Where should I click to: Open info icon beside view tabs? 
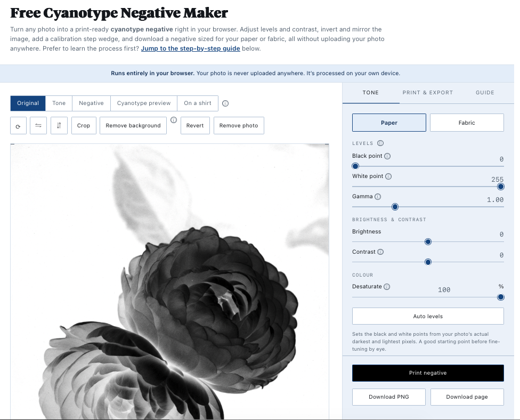click(225, 103)
